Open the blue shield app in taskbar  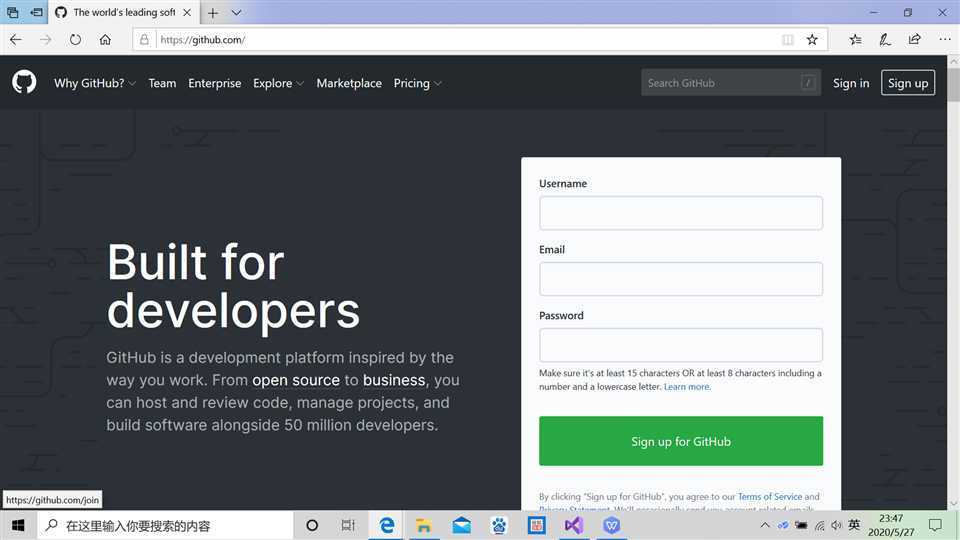611,525
